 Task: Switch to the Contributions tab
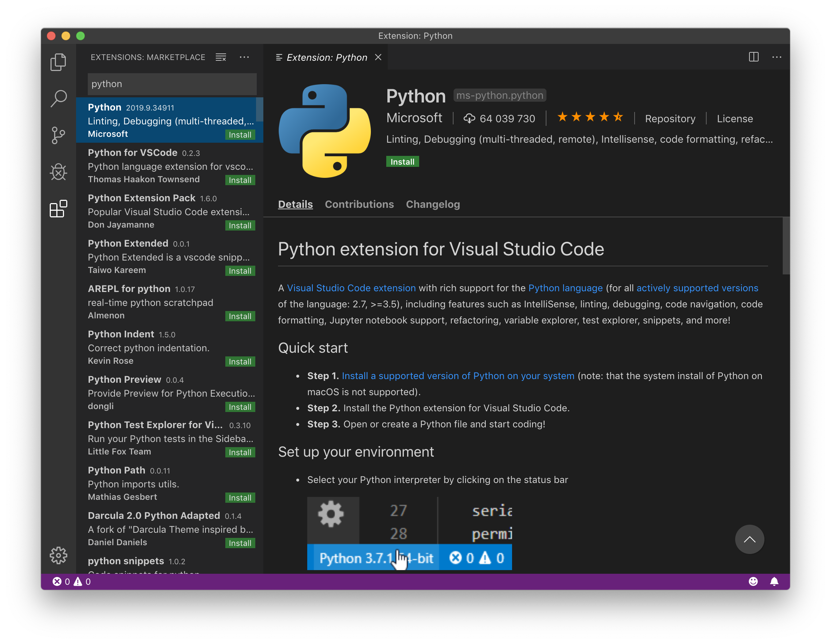click(359, 205)
